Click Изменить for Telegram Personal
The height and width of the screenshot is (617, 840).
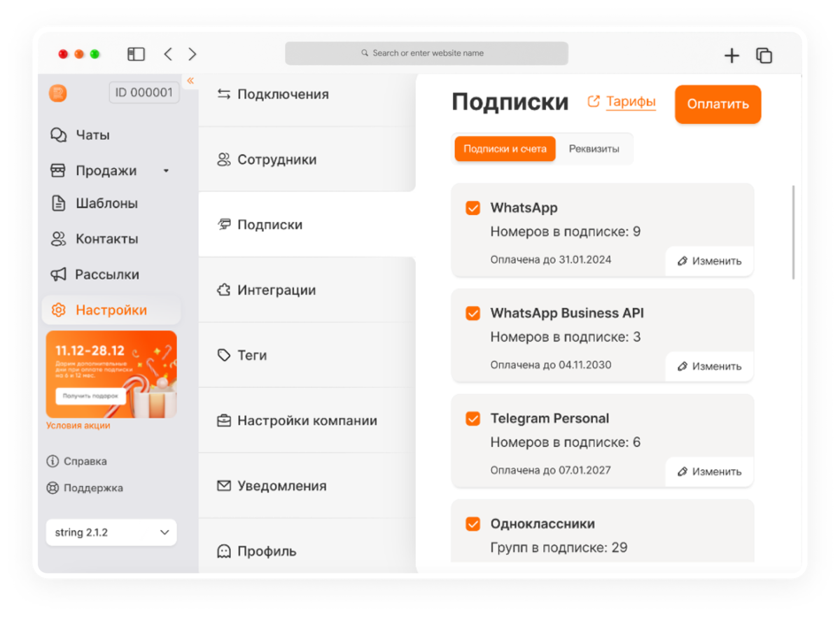709,471
